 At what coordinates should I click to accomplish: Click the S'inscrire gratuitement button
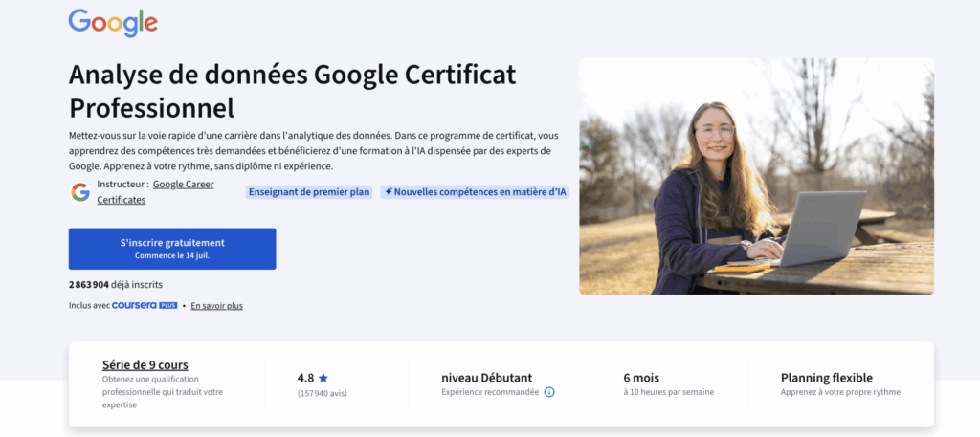coord(172,249)
